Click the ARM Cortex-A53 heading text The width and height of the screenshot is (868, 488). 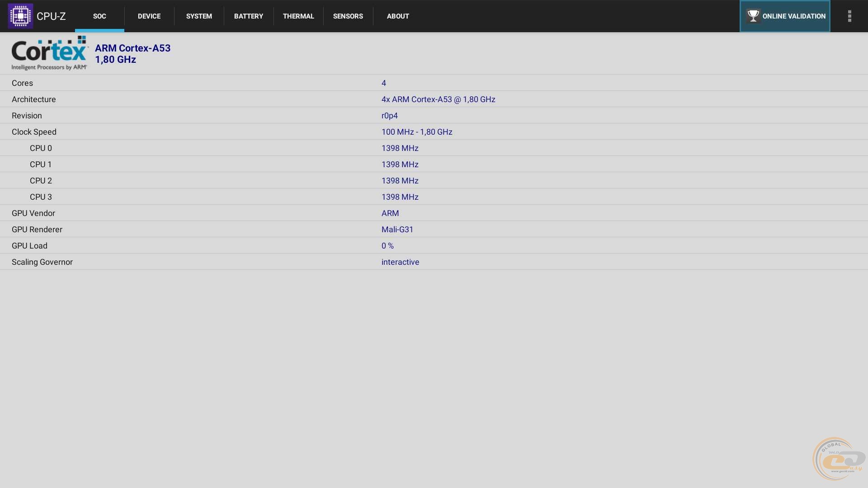[132, 48]
